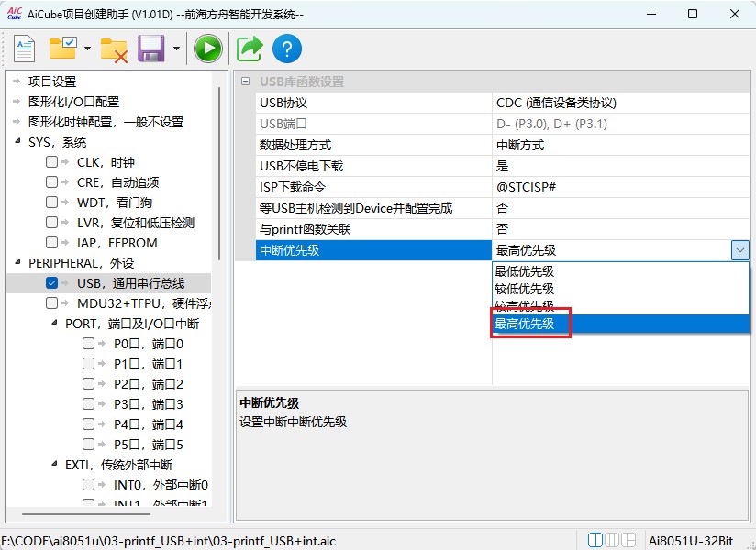Enable the WDT 看门狗 checkbox
The width and height of the screenshot is (756, 550).
click(52, 203)
